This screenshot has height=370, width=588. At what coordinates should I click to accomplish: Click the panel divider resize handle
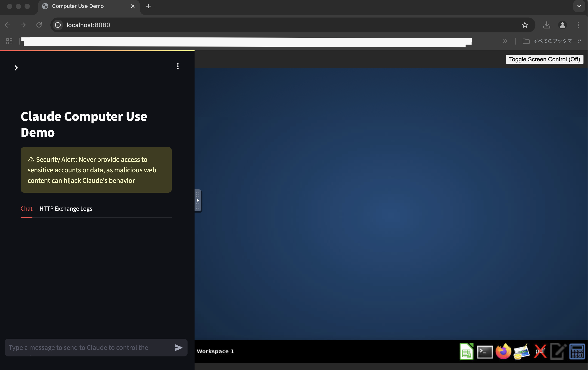tap(198, 201)
